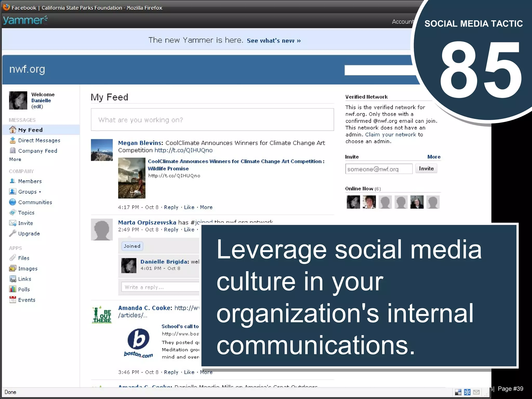Image resolution: width=532 pixels, height=399 pixels.
Task: Click See what's new link
Action: point(274,41)
